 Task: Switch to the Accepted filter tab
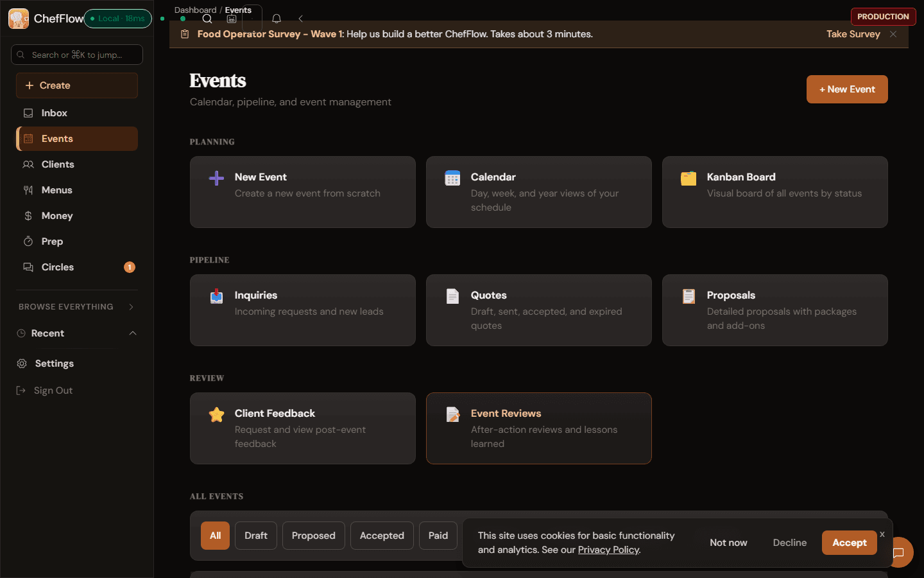[x=382, y=536]
